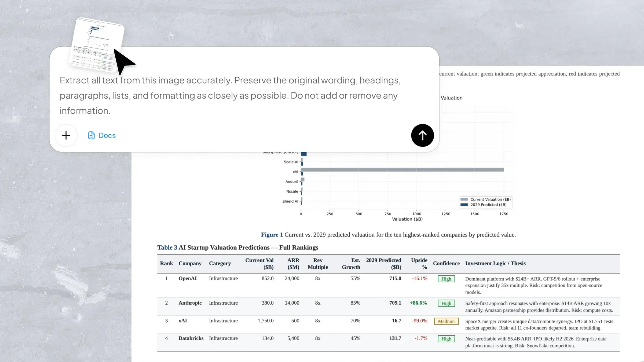Click the Databricks company name
Image resolution: width=644 pixels, height=362 pixels.
[x=191, y=338]
